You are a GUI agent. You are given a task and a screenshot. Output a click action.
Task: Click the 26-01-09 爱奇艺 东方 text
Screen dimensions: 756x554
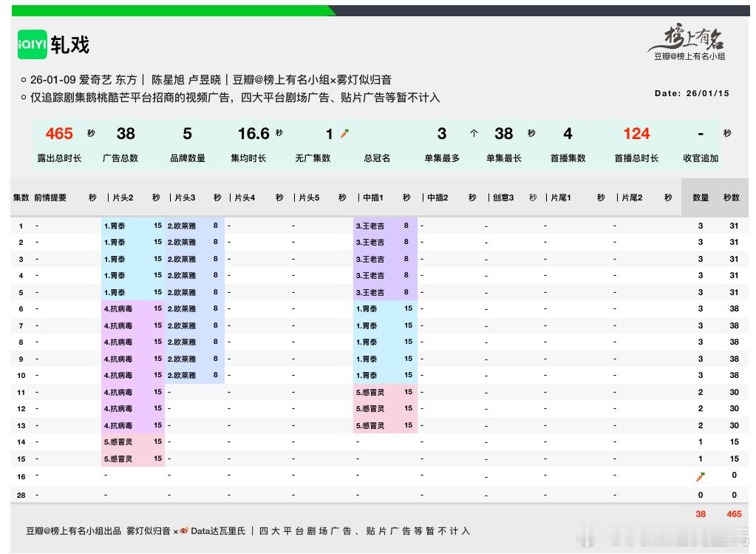[84, 80]
